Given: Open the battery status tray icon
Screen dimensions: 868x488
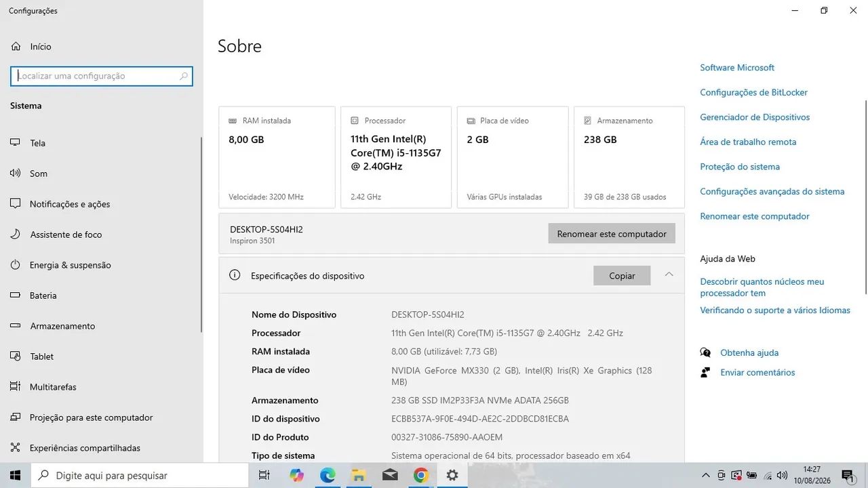Looking at the screenshot, I should pos(752,475).
